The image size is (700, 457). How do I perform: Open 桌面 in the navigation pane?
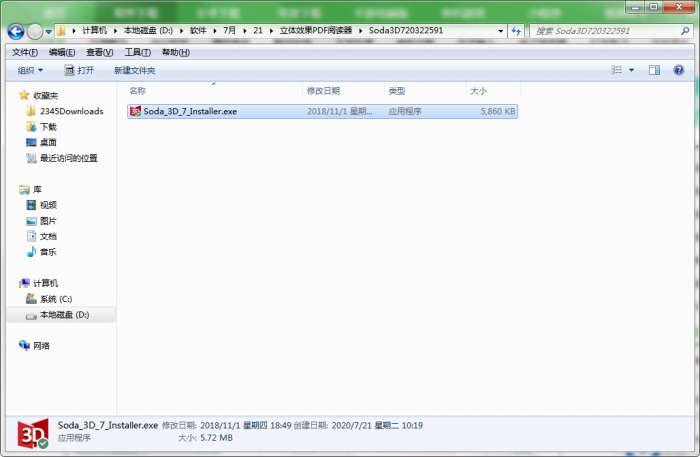[48, 142]
